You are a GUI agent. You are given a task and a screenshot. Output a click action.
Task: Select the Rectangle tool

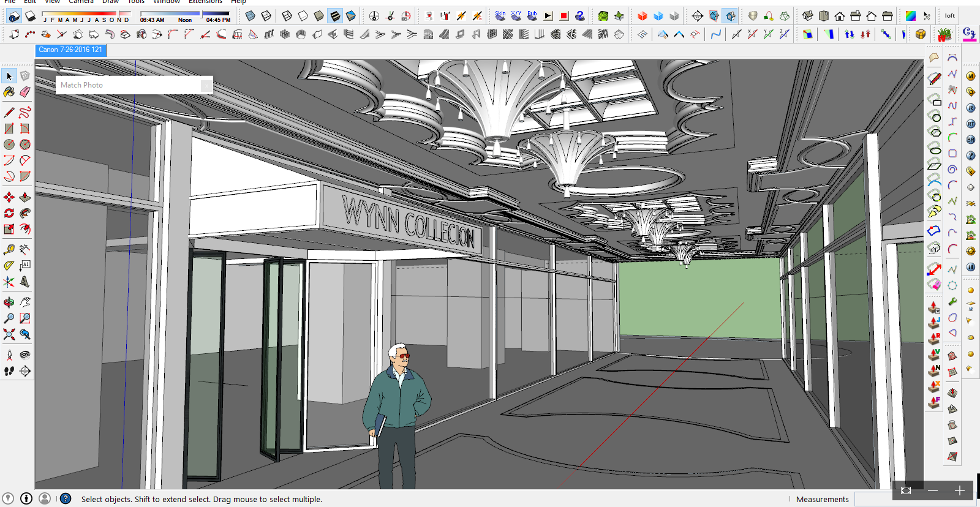coord(9,129)
